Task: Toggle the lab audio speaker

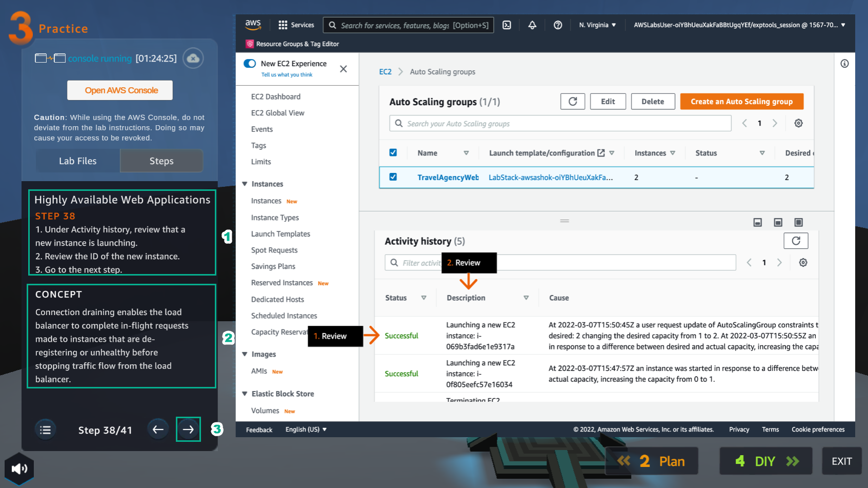Action: [x=19, y=469]
